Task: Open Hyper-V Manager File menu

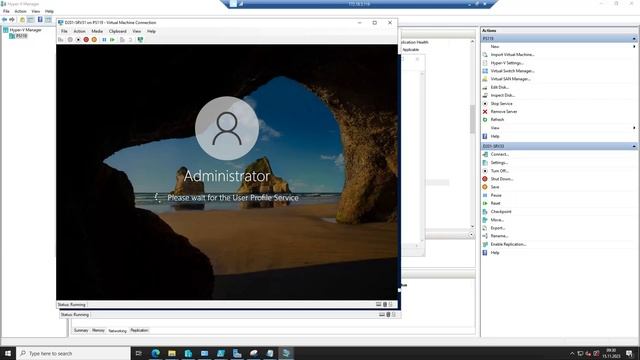Action: (6, 11)
